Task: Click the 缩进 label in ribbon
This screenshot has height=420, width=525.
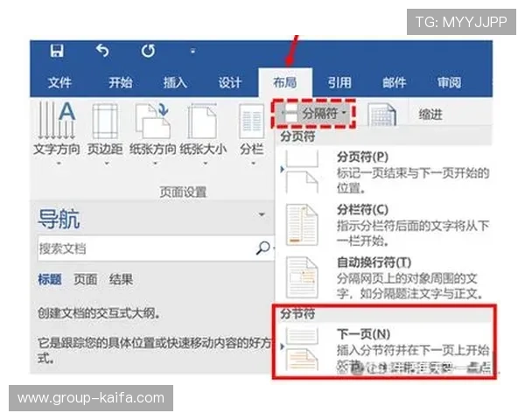Action: (x=430, y=115)
